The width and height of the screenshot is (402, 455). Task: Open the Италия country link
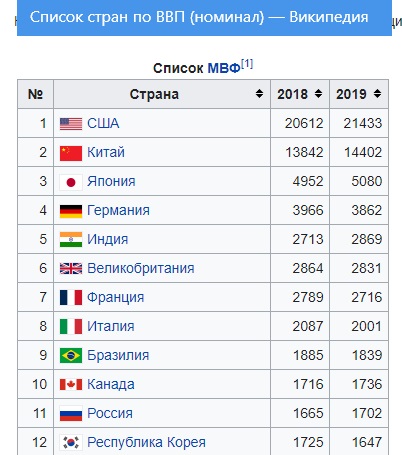coord(111,326)
